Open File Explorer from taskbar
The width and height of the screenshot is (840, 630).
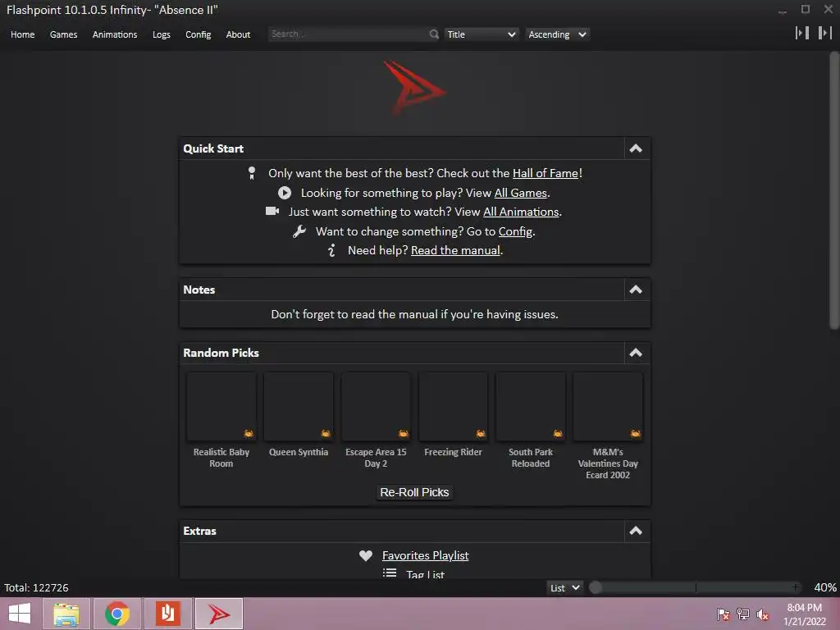pyautogui.click(x=66, y=614)
